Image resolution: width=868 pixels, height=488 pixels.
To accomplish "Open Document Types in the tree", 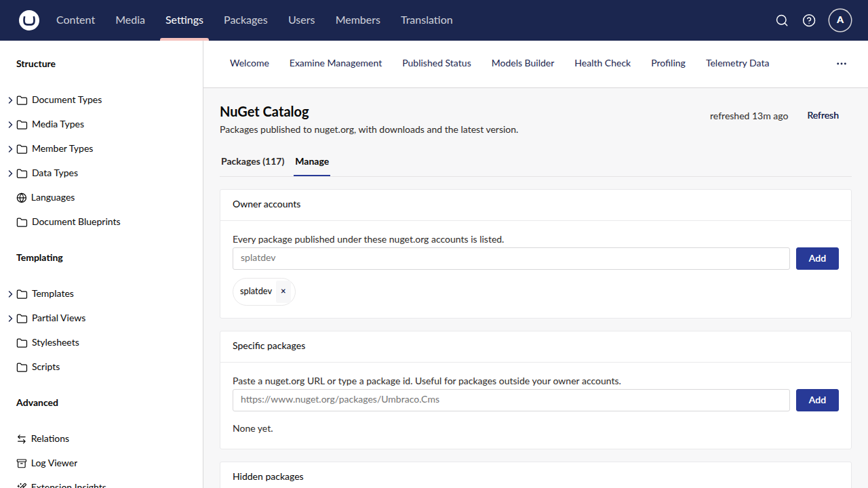I will coord(67,100).
